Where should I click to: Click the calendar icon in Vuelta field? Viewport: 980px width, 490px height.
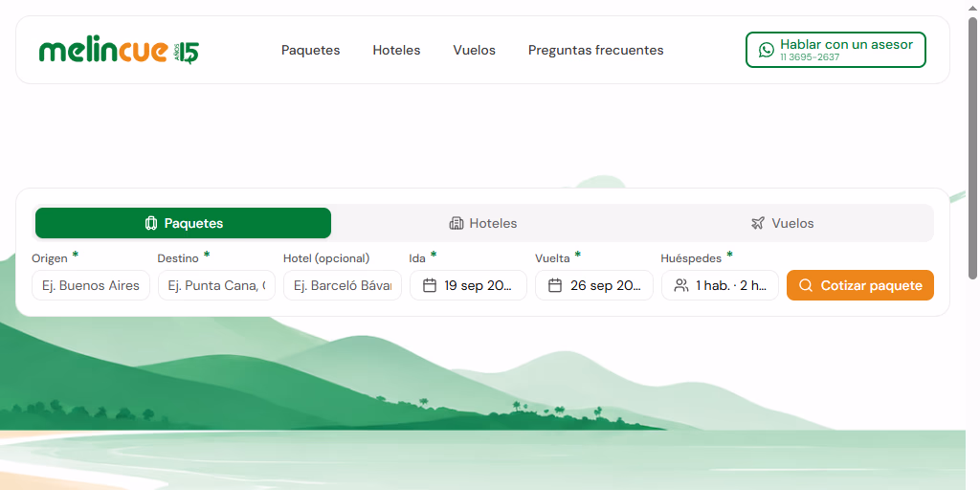pyautogui.click(x=555, y=285)
